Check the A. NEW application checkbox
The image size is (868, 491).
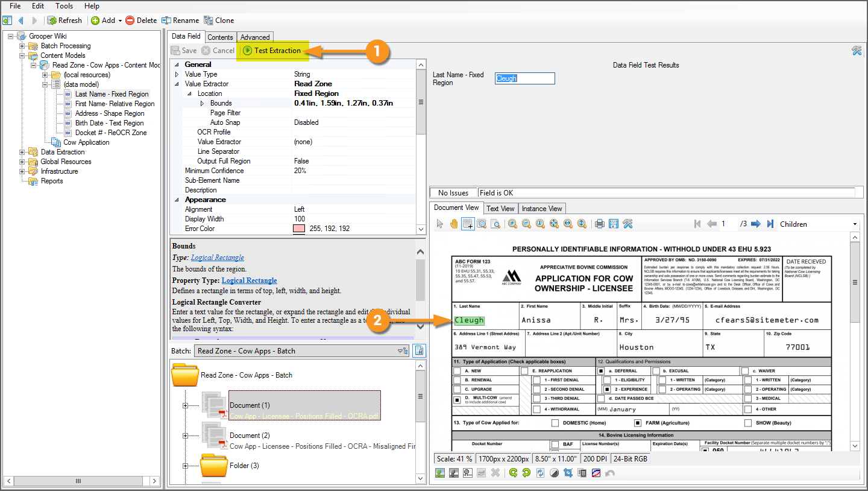pos(457,371)
